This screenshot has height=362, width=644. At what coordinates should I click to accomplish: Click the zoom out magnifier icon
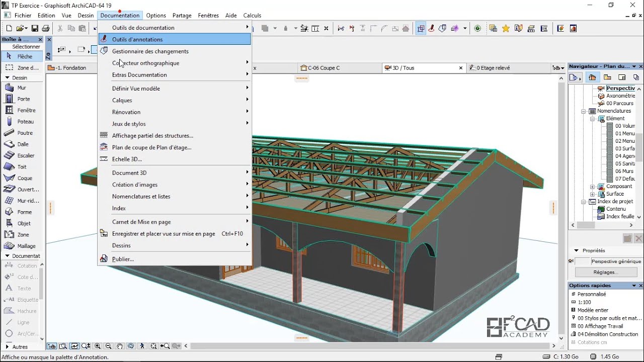(x=108, y=346)
